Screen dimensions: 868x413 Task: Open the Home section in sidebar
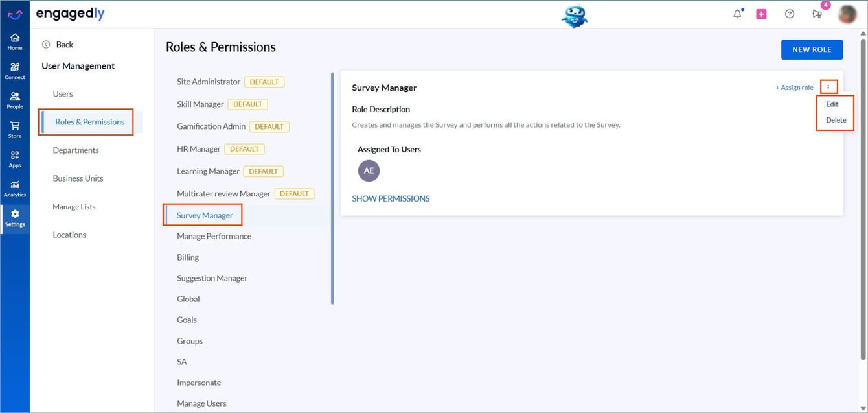[14, 42]
